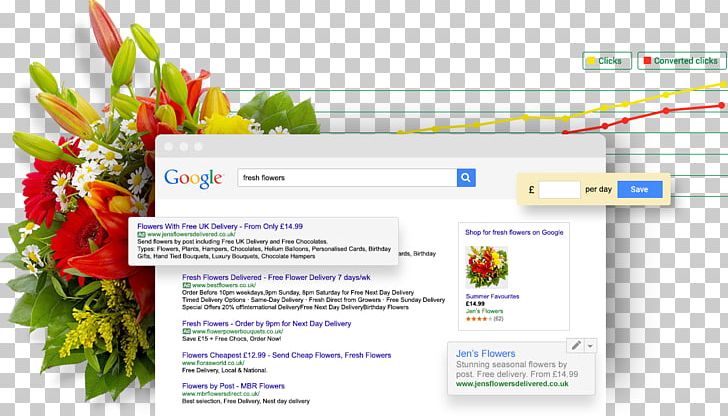Viewport: 728px width, 416px height.
Task: Click the Summer Favourites product title
Action: coord(492,296)
